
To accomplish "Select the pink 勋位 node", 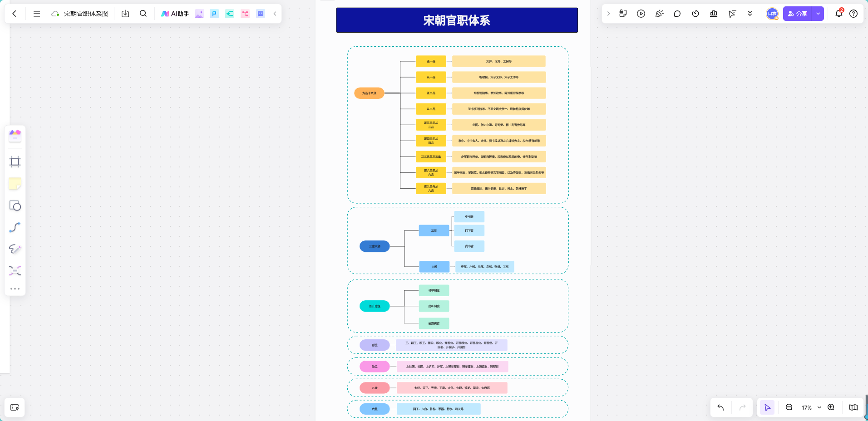I will click(x=375, y=367).
